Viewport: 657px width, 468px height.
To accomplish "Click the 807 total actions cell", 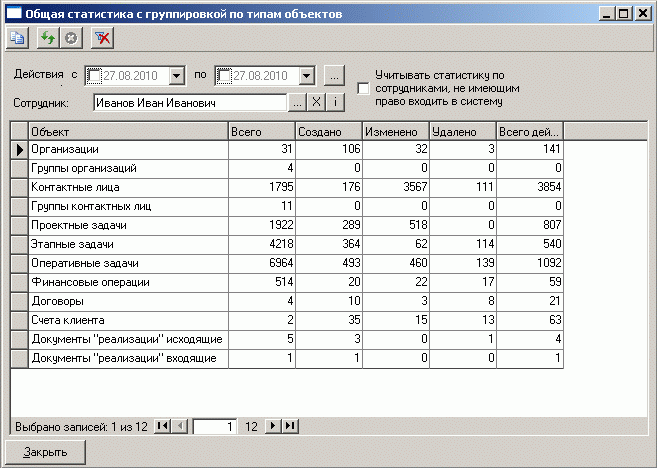I will pos(530,225).
